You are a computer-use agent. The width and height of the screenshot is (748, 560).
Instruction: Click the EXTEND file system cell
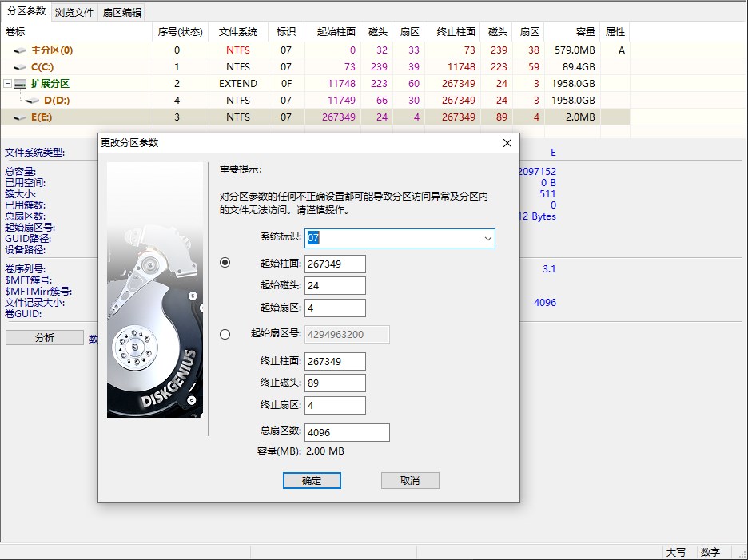tap(238, 83)
